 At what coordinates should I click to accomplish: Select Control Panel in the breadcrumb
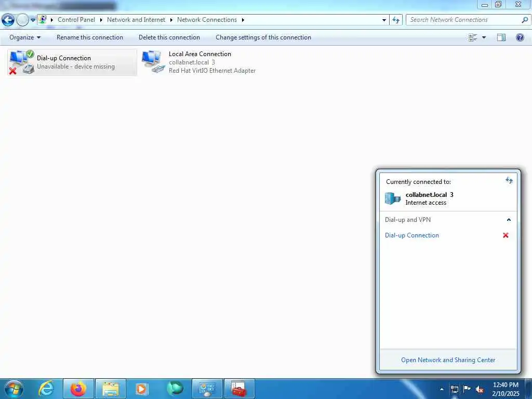(76, 20)
